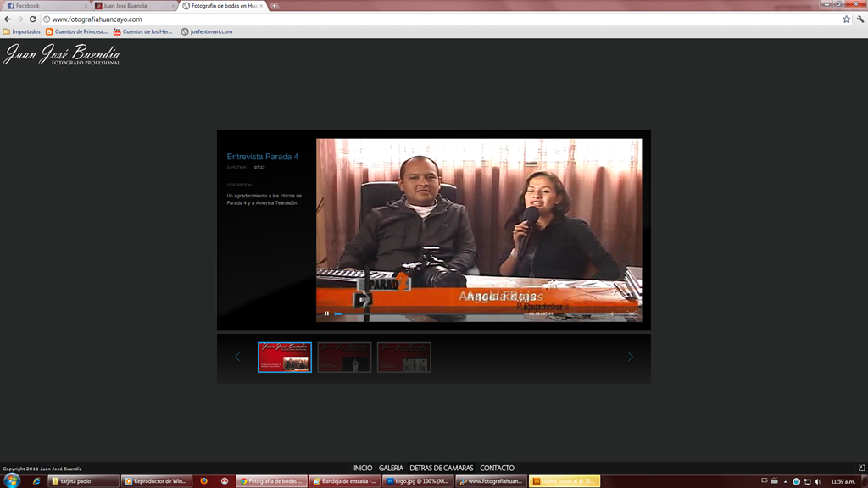Open network status tray icon
This screenshot has height=488, width=868.
pyautogui.click(x=807, y=481)
